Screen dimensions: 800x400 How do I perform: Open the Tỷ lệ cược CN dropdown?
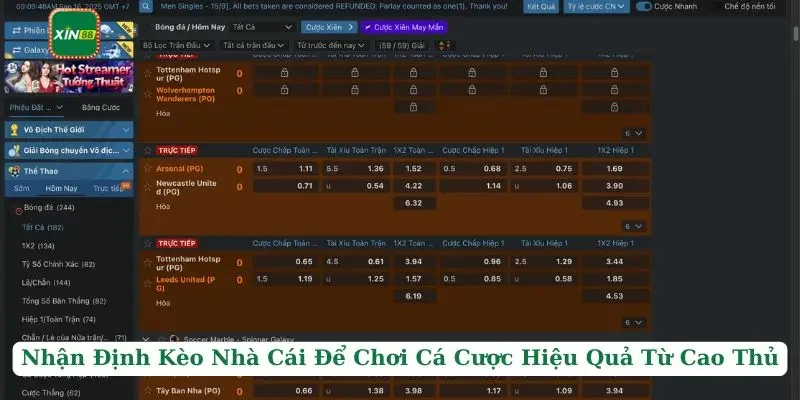[x=596, y=7]
